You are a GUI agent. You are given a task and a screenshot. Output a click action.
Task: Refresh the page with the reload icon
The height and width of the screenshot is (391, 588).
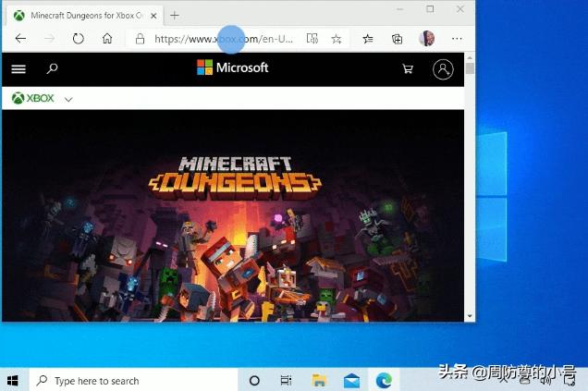click(78, 38)
